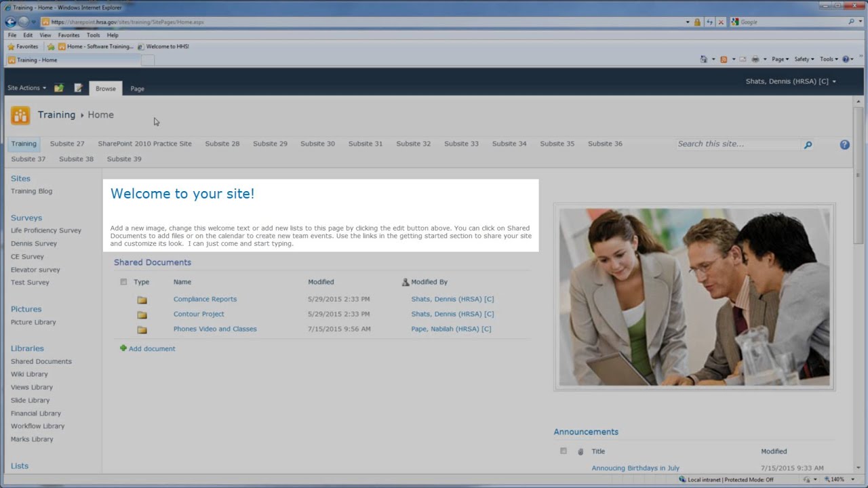This screenshot has height=488, width=868.
Task: Click the Read mail envelope icon
Action: pyautogui.click(x=743, y=59)
